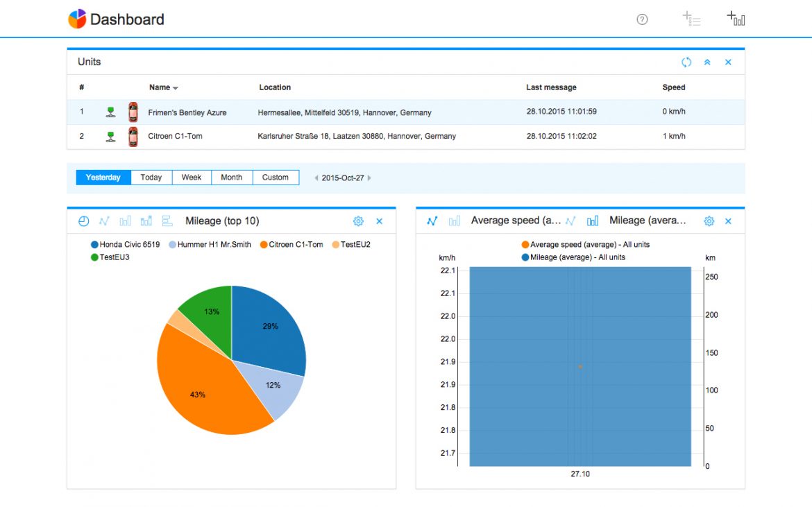Click the Add new chart icon in header
This screenshot has height=507, width=812.
(x=735, y=18)
